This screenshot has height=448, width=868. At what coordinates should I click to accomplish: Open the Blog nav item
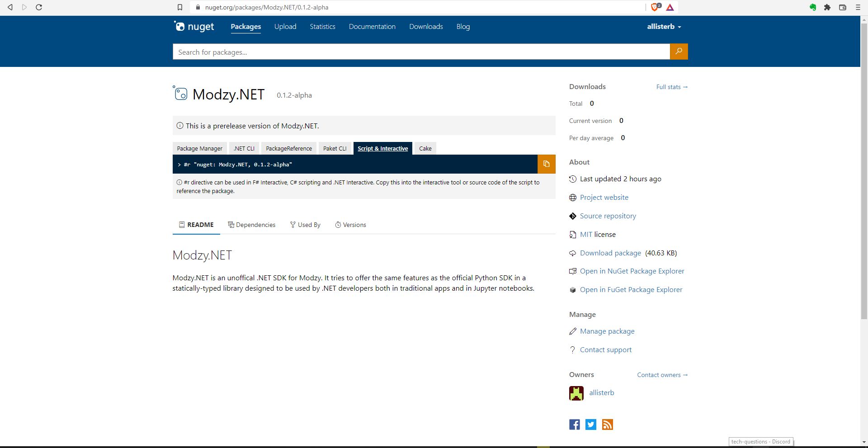coord(463,26)
